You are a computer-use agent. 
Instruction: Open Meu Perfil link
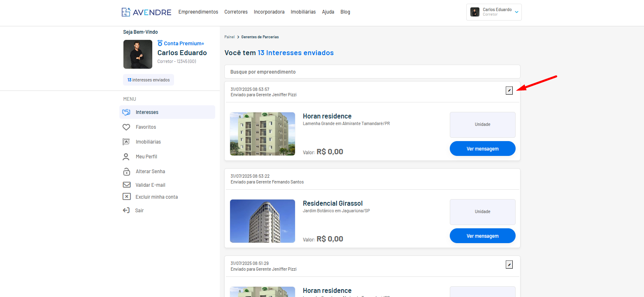[146, 157]
